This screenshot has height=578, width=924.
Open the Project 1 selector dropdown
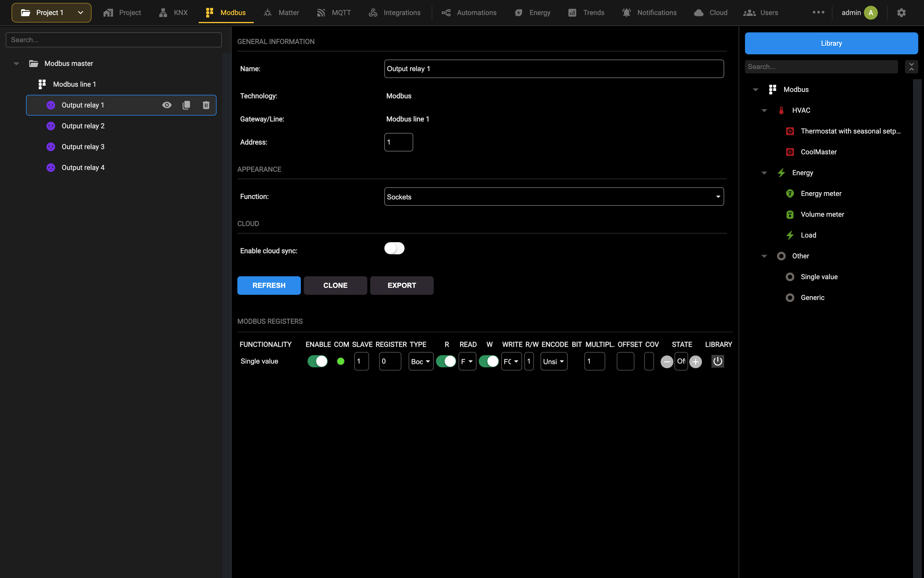51,13
